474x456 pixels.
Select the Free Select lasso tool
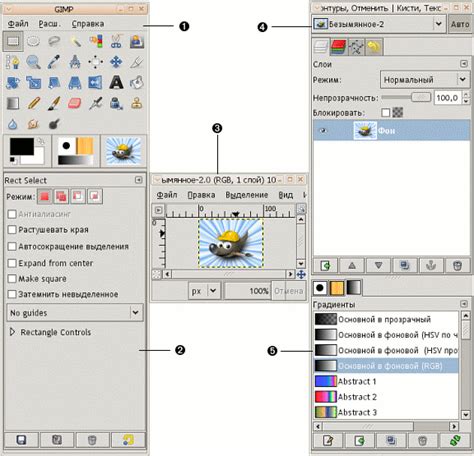point(54,41)
